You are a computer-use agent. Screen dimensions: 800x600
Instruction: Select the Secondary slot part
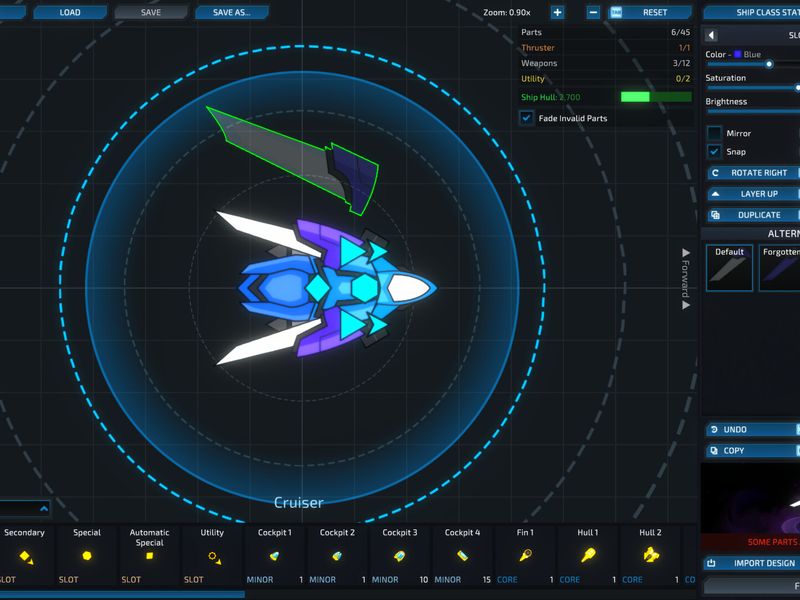tap(26, 556)
